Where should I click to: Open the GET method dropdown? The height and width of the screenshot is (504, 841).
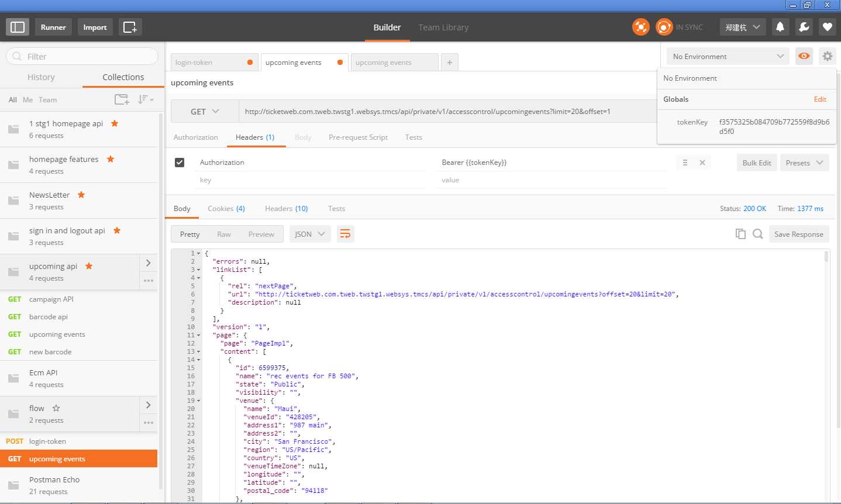pos(205,111)
